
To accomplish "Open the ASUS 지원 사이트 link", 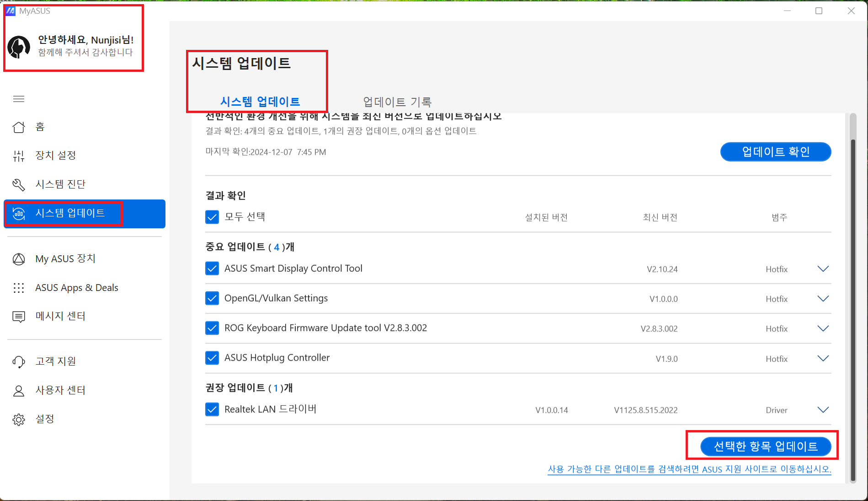I will tap(689, 469).
